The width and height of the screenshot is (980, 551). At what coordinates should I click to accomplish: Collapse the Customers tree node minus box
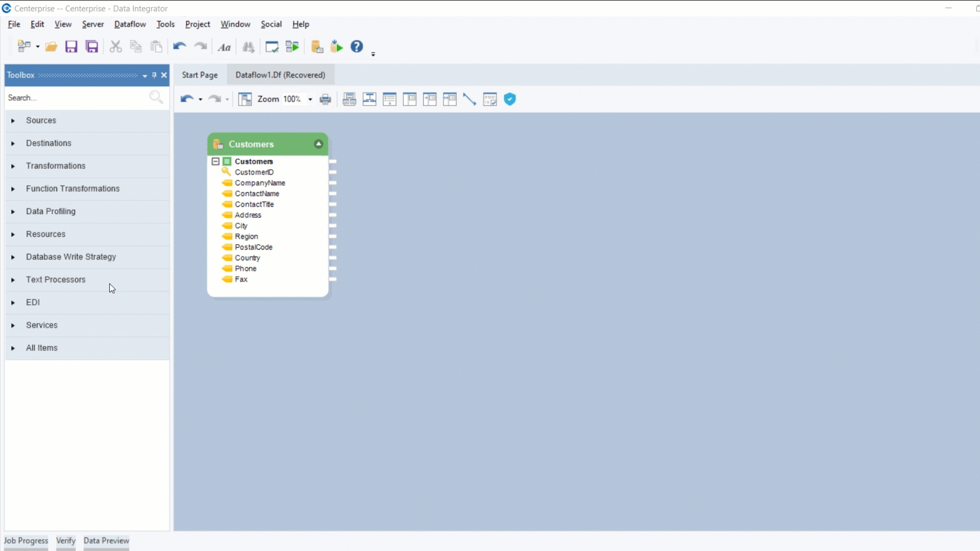pos(215,161)
